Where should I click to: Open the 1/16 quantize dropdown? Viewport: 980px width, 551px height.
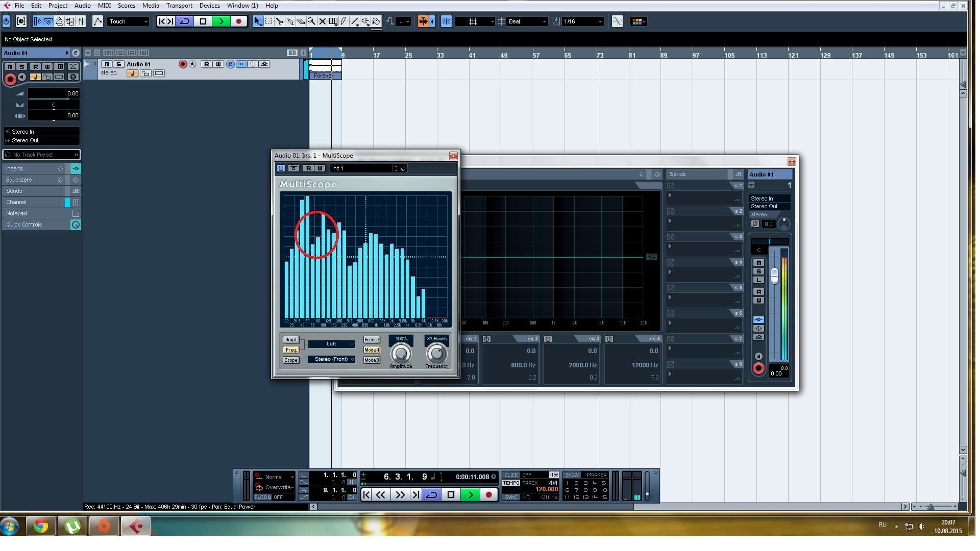pos(582,21)
